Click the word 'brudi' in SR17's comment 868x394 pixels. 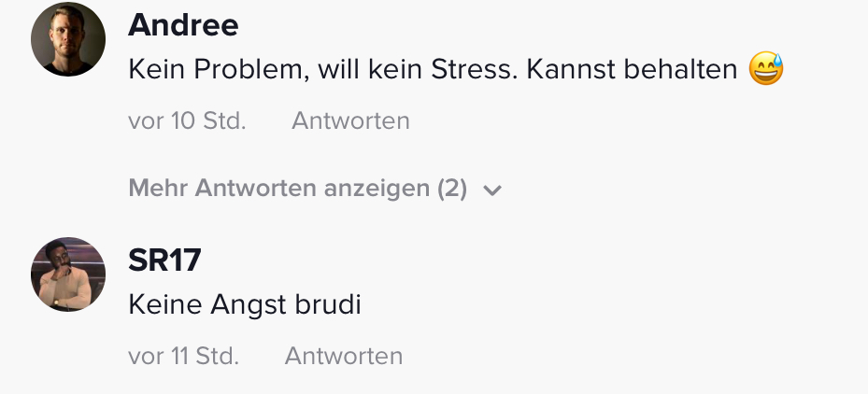click(328, 305)
